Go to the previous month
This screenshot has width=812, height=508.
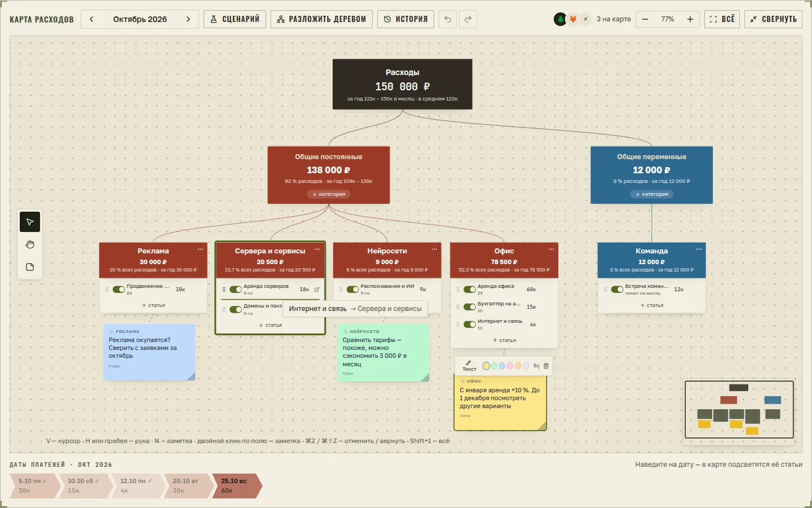click(91, 19)
